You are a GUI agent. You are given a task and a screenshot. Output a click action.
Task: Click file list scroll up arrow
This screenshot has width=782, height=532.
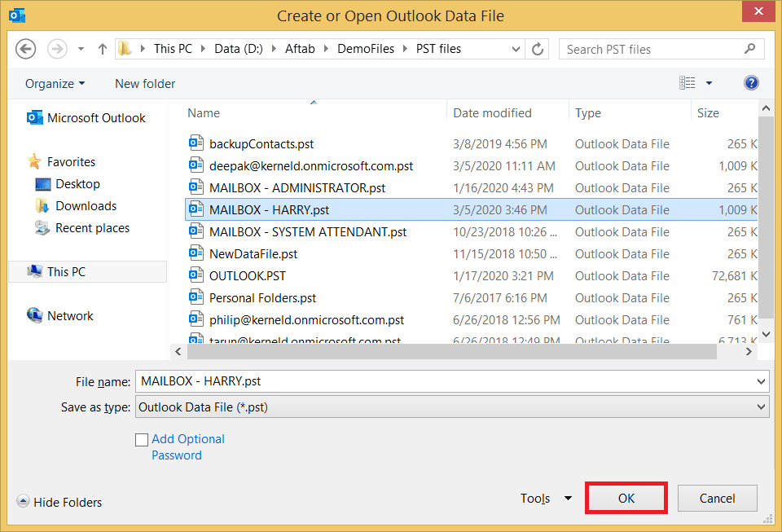click(x=766, y=108)
